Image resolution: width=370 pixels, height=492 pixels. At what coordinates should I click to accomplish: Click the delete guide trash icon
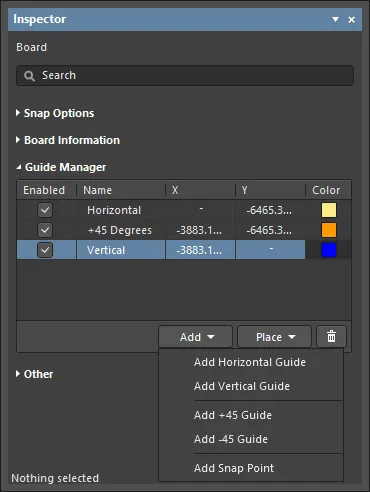point(331,337)
